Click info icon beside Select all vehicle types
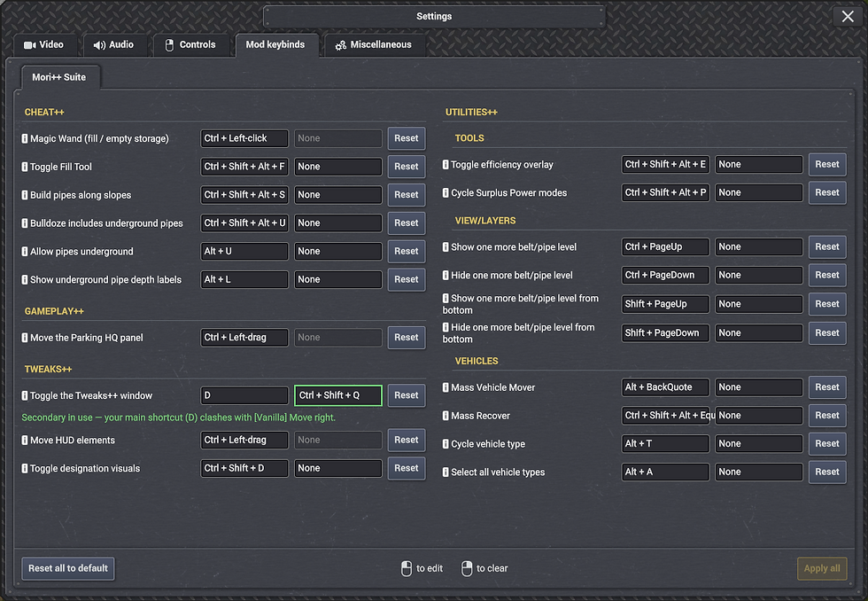 (446, 472)
